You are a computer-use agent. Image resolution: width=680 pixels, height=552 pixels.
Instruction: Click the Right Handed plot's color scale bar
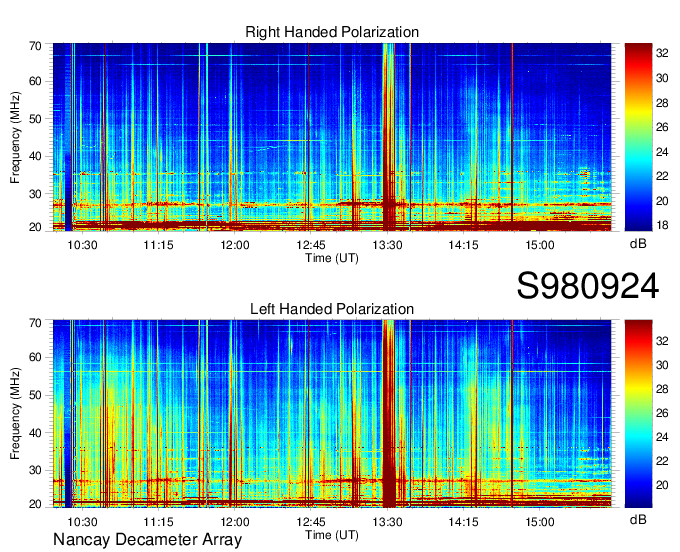tap(638, 137)
